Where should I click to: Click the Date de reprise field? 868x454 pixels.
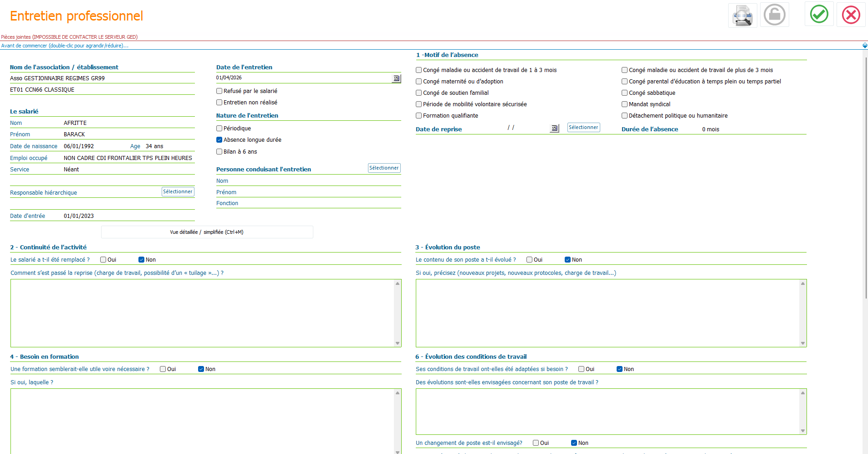click(x=528, y=128)
